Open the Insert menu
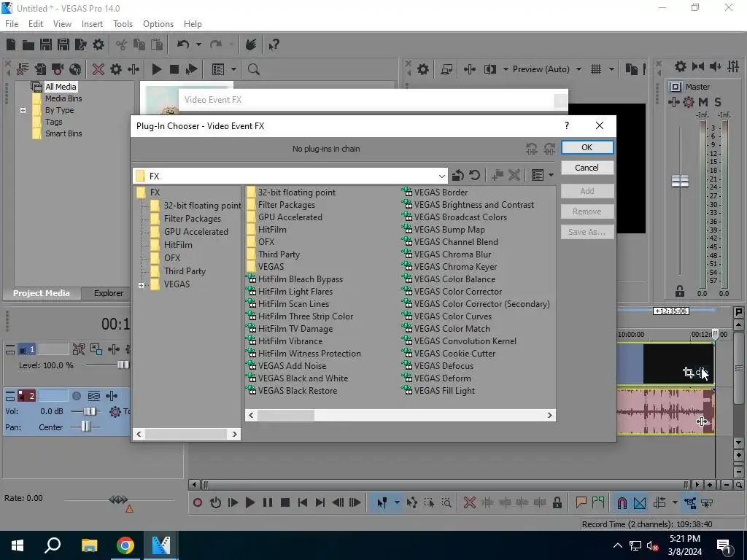747x560 pixels. pos(92,24)
